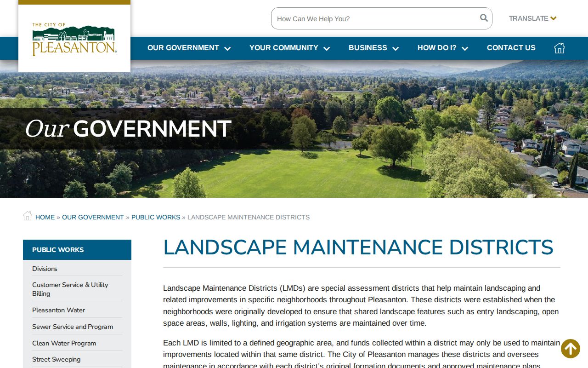Click the search magnifier icon

pos(484,18)
